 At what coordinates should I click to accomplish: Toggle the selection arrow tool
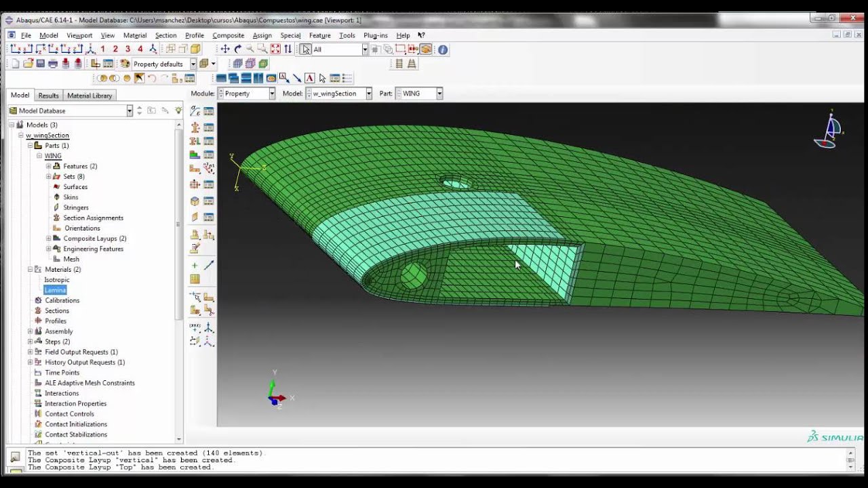click(307, 49)
